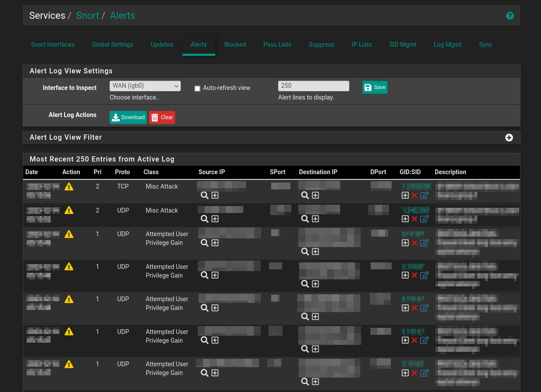Screen dimensions: 541x392
Task: Click the Class column header
Action: tap(151, 172)
